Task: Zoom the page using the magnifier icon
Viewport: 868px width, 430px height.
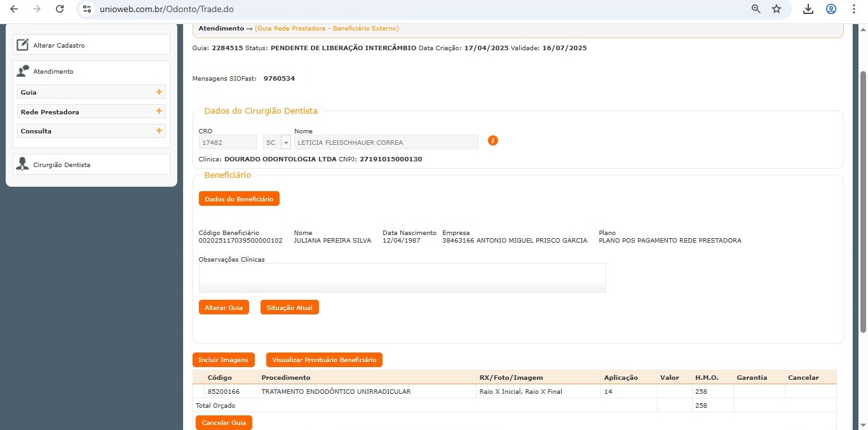Action: point(756,9)
